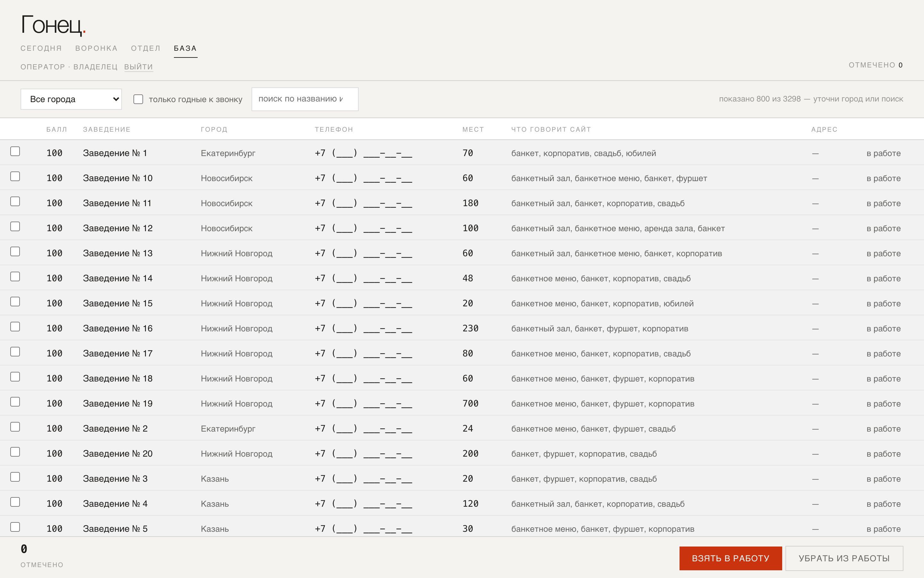924x578 pixels.
Task: Click the seats value 48
Action: tap(468, 278)
